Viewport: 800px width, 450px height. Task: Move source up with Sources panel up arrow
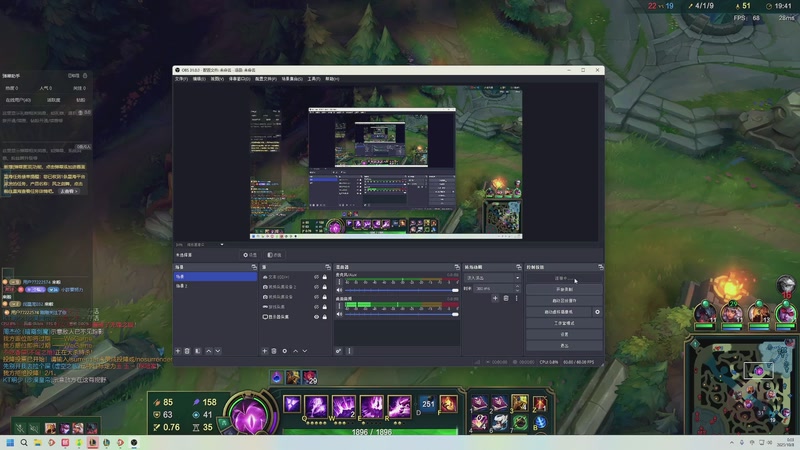tap(295, 351)
